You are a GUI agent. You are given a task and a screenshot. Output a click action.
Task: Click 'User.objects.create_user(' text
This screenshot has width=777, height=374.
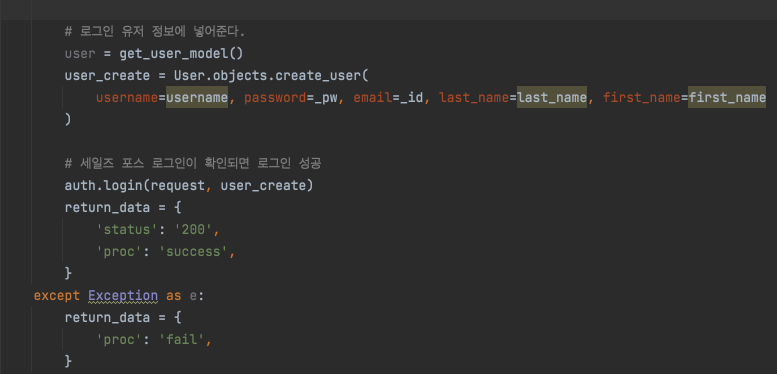272,76
